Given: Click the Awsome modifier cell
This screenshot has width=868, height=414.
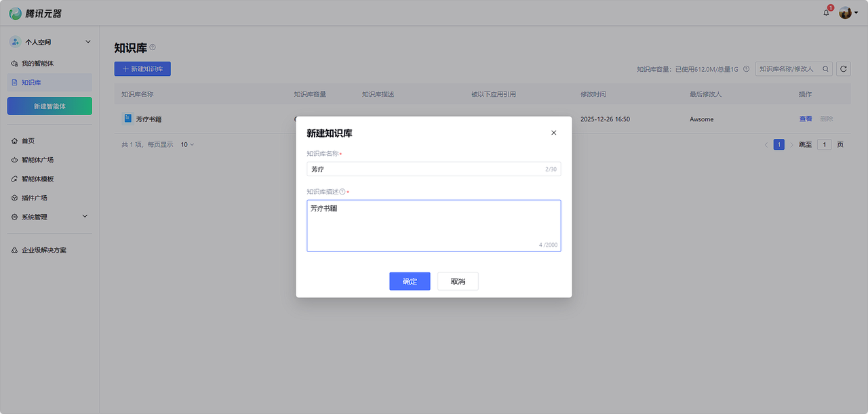Looking at the screenshot, I should [702, 119].
